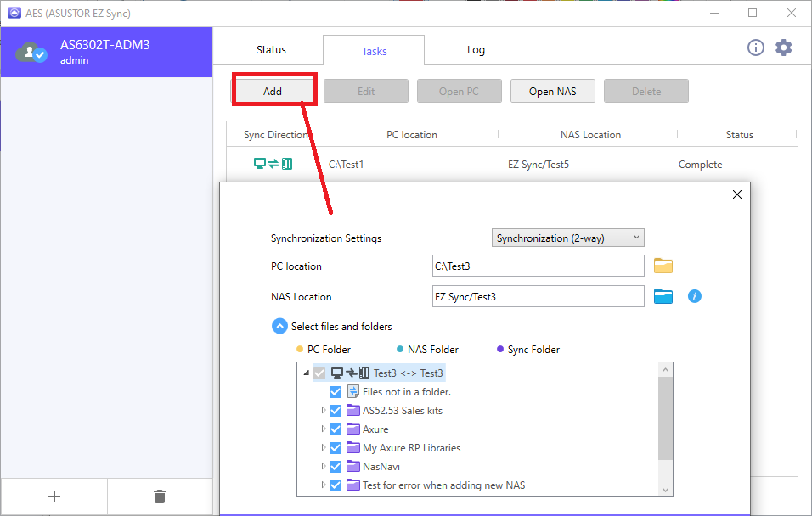Open the settings gear icon
The width and height of the screenshot is (812, 516).
pyautogui.click(x=783, y=48)
